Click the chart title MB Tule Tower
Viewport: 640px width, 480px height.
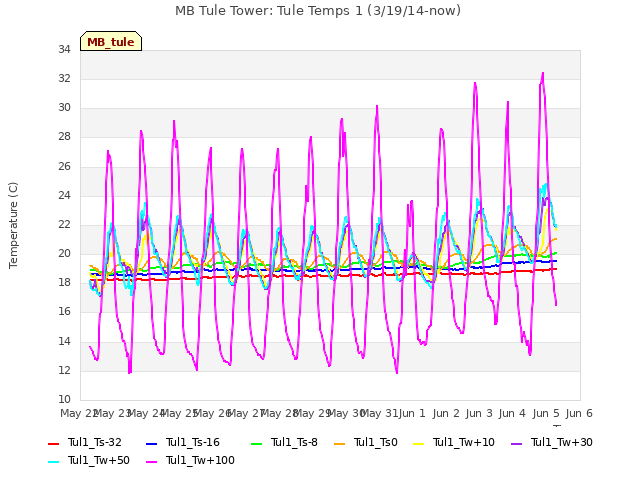(318, 11)
